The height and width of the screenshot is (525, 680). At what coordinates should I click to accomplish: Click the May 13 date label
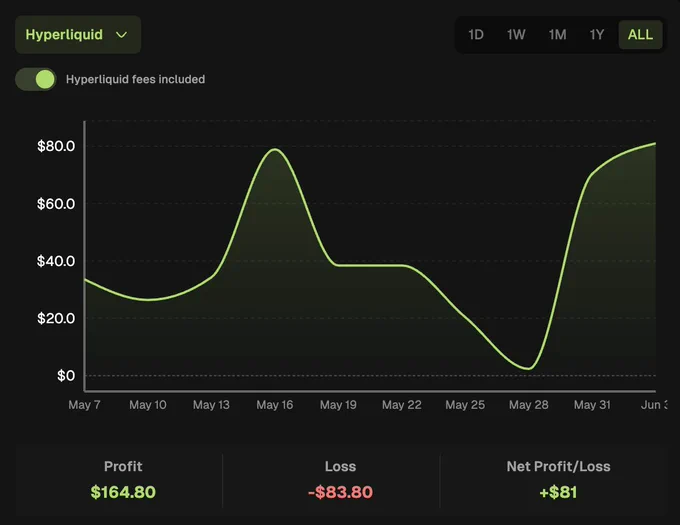[211, 405]
